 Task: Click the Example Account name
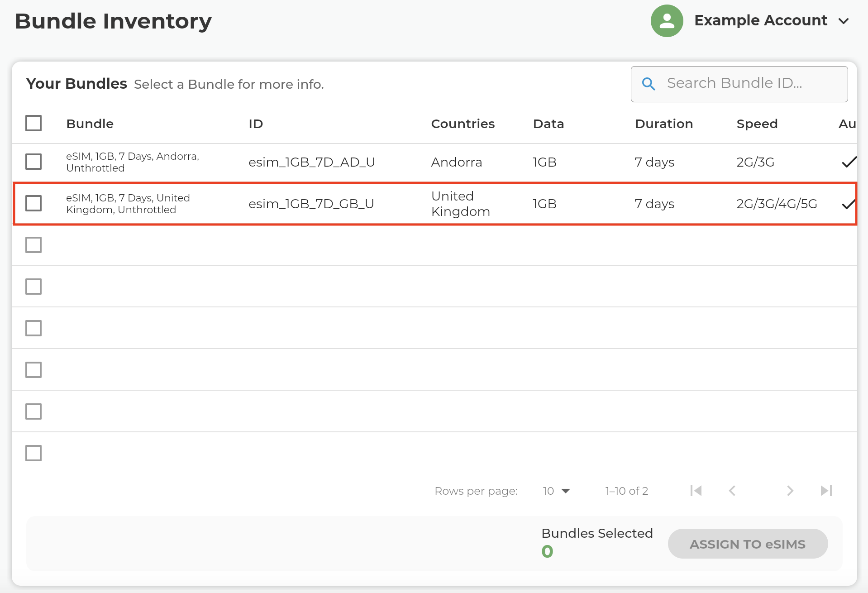coord(761,20)
